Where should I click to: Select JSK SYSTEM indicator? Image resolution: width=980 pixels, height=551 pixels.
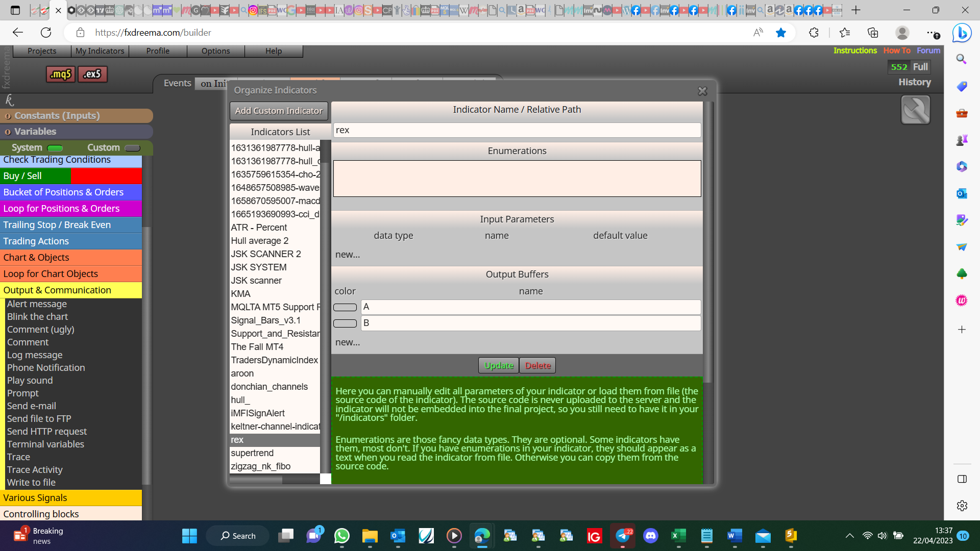(x=275, y=267)
